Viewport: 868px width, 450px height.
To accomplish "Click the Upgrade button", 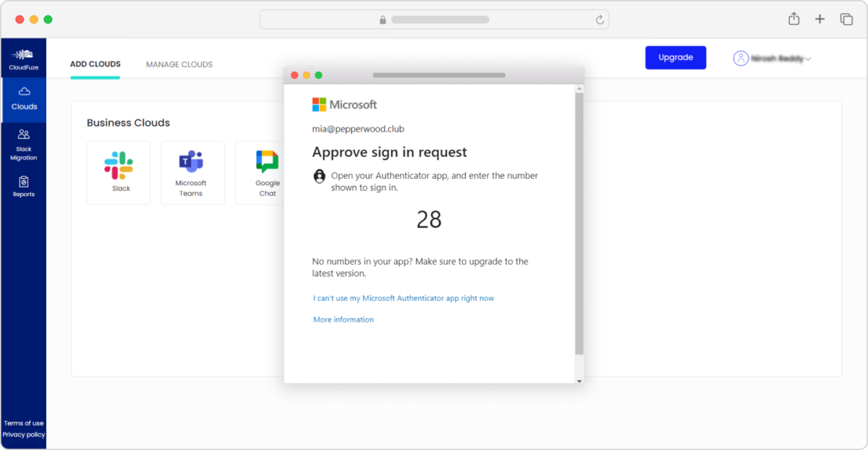I will coord(675,57).
